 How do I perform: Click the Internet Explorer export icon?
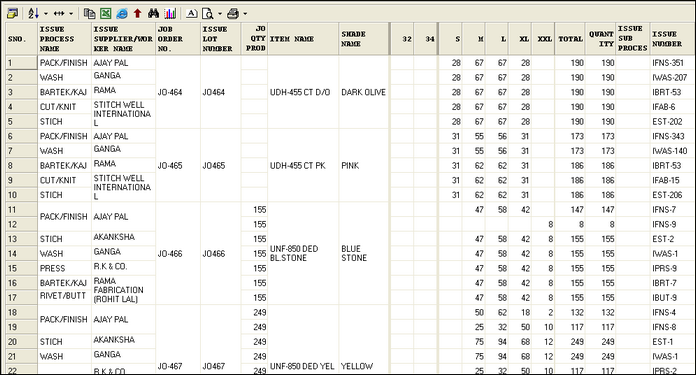tap(122, 14)
